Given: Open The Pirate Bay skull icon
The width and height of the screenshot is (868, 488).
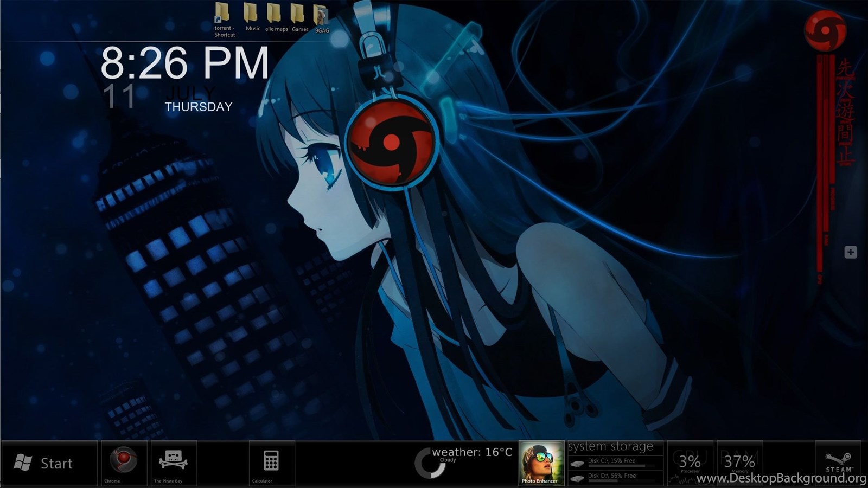Looking at the screenshot, I should (x=173, y=461).
